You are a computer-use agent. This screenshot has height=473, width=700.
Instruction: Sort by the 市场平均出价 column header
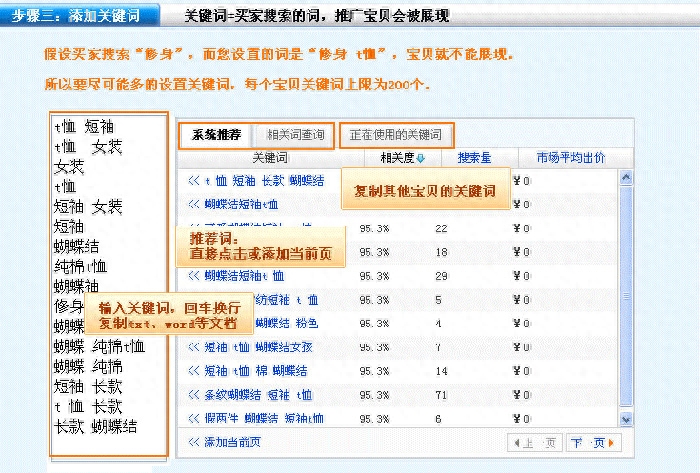pyautogui.click(x=571, y=158)
